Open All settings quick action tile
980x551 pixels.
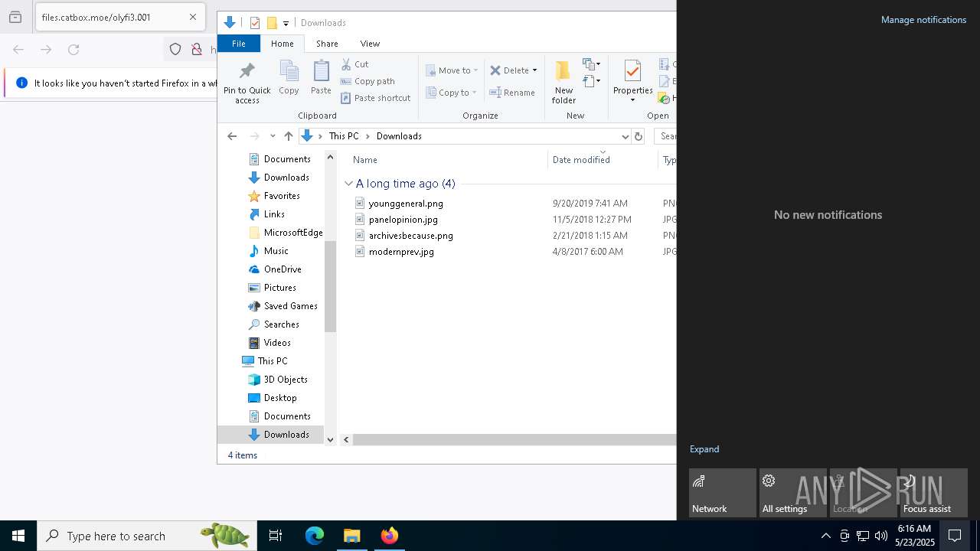[793, 493]
